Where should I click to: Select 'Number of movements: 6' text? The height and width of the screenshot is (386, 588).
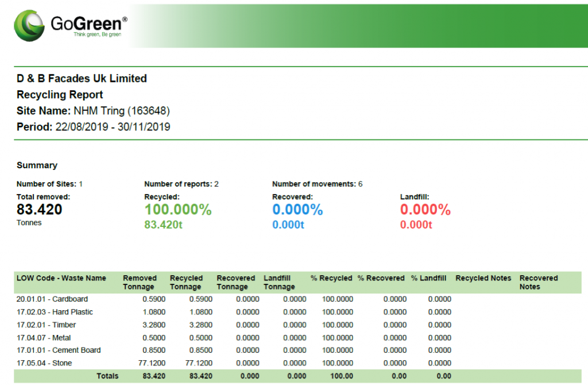point(317,184)
